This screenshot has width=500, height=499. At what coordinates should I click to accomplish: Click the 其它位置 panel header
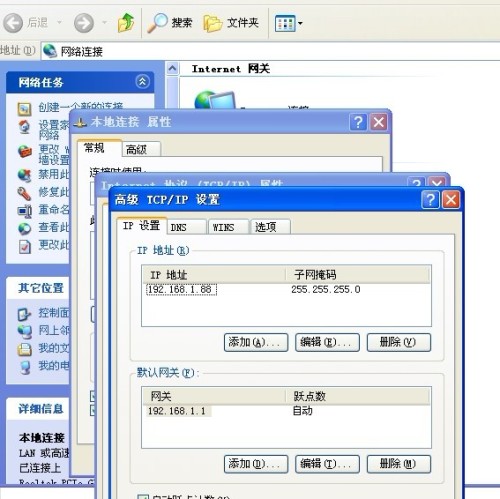[x=38, y=288]
